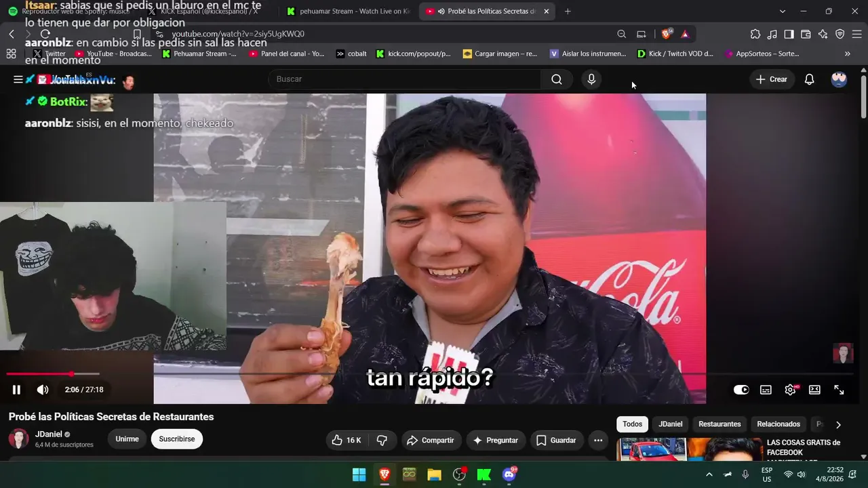Click the Brave Rewards triangle icon
Screen dimensions: 868x488
tap(685, 34)
